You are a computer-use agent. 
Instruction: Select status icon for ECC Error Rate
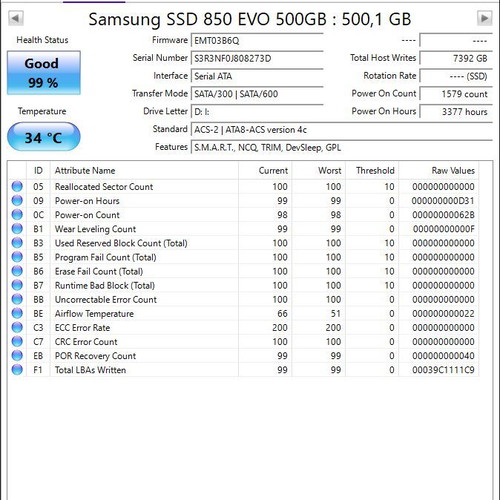(x=17, y=327)
